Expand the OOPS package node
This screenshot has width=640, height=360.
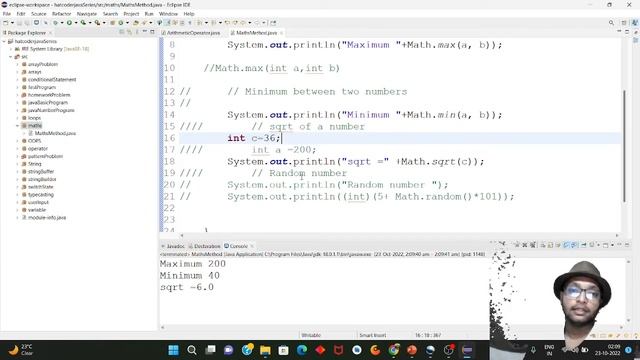coord(18,141)
